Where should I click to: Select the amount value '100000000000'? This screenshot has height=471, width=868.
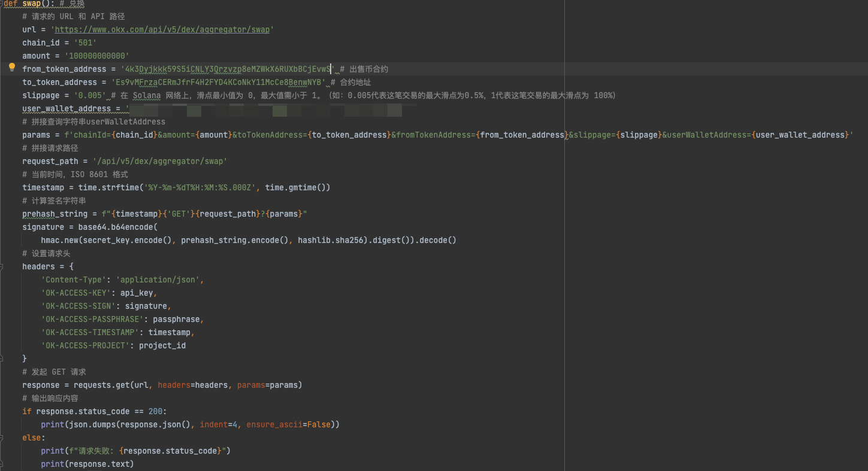(x=96, y=56)
